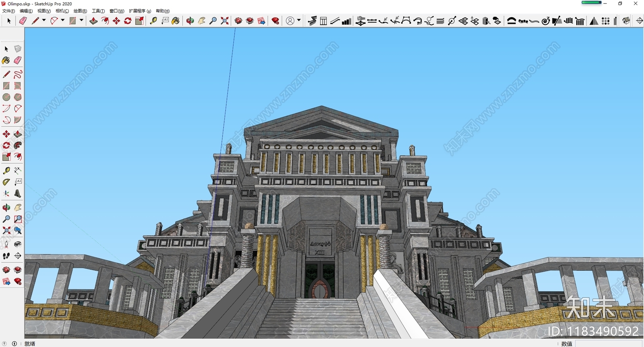Expand the Arc tool dropdown arrow
Viewport: 644px width, 347px height.
click(63, 21)
